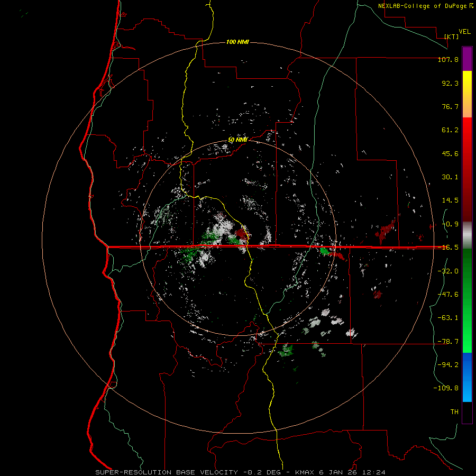
Task: Pick the dark TH segment of the colorbar
Action: click(x=467, y=413)
